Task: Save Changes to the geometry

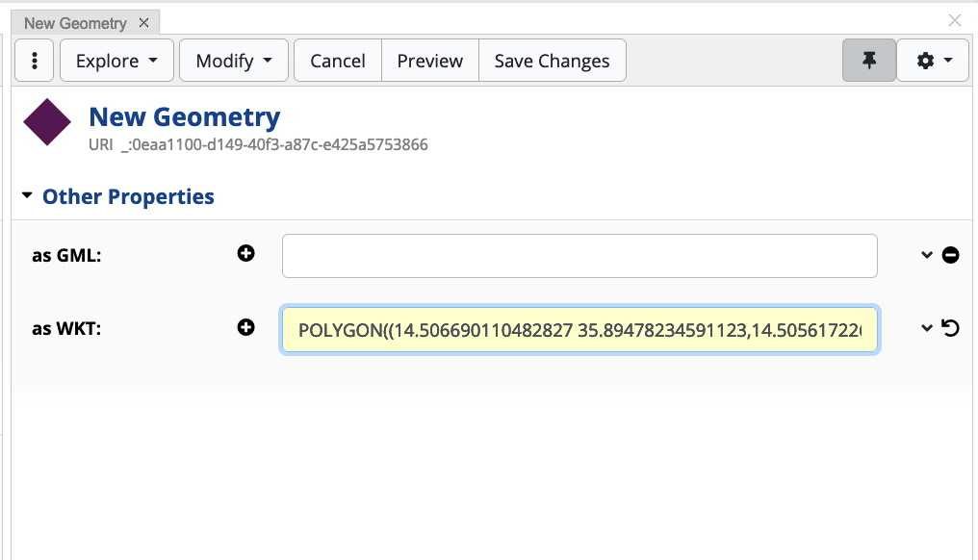Action: [x=552, y=60]
